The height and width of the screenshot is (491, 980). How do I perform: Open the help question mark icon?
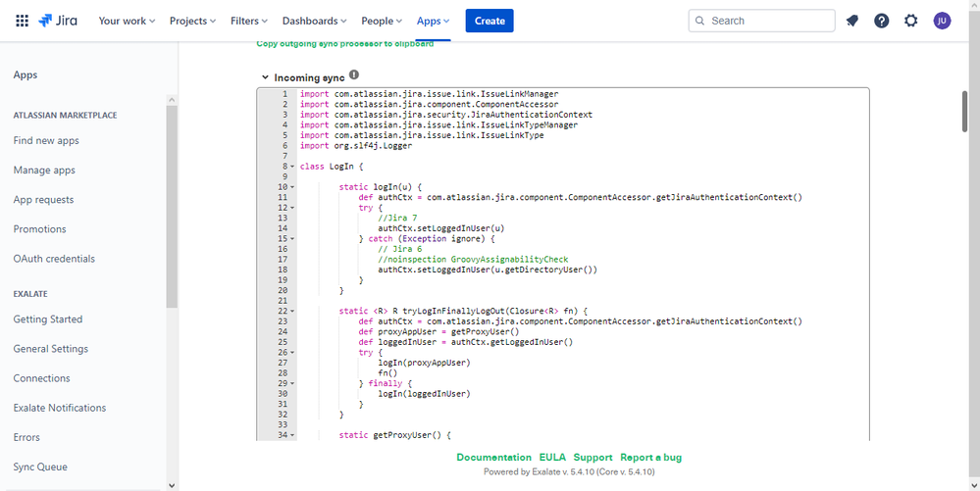click(x=881, y=21)
